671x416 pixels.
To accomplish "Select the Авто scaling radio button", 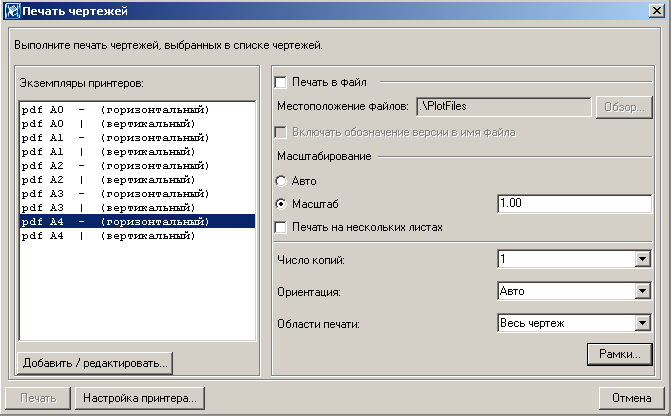I will 281,181.
